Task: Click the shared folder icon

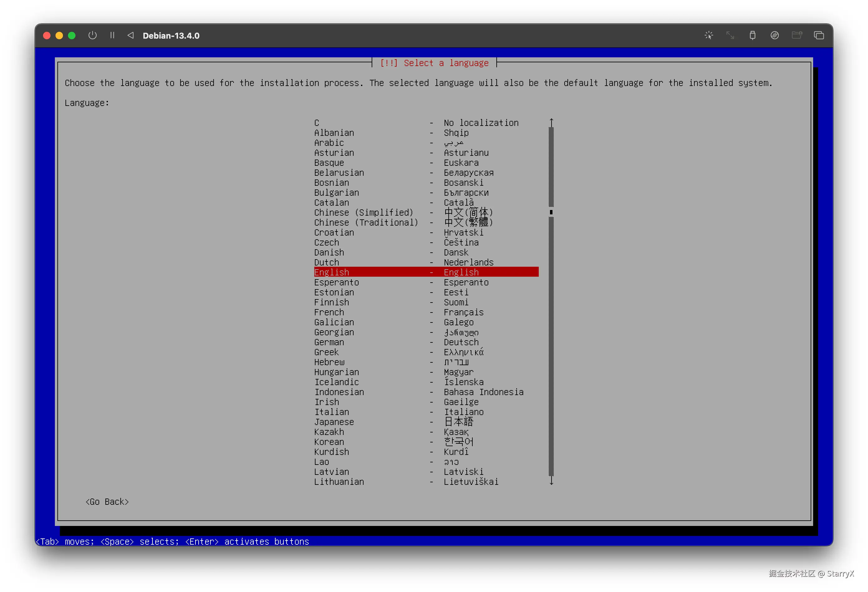Action: (x=797, y=36)
